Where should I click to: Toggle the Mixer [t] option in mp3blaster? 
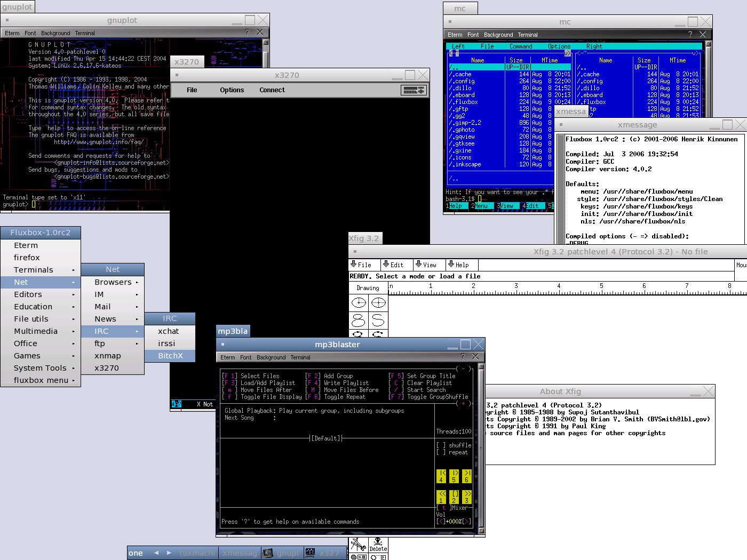click(x=452, y=508)
